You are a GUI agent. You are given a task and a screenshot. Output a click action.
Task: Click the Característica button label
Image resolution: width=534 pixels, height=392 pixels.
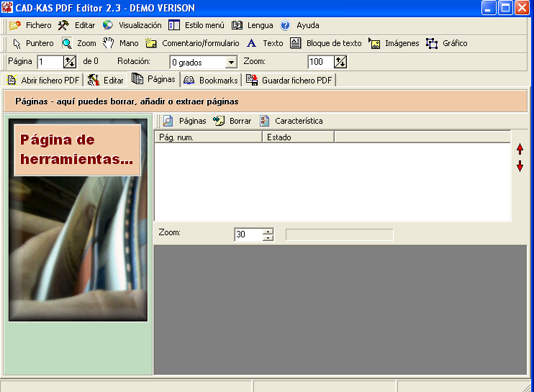pyautogui.click(x=299, y=121)
